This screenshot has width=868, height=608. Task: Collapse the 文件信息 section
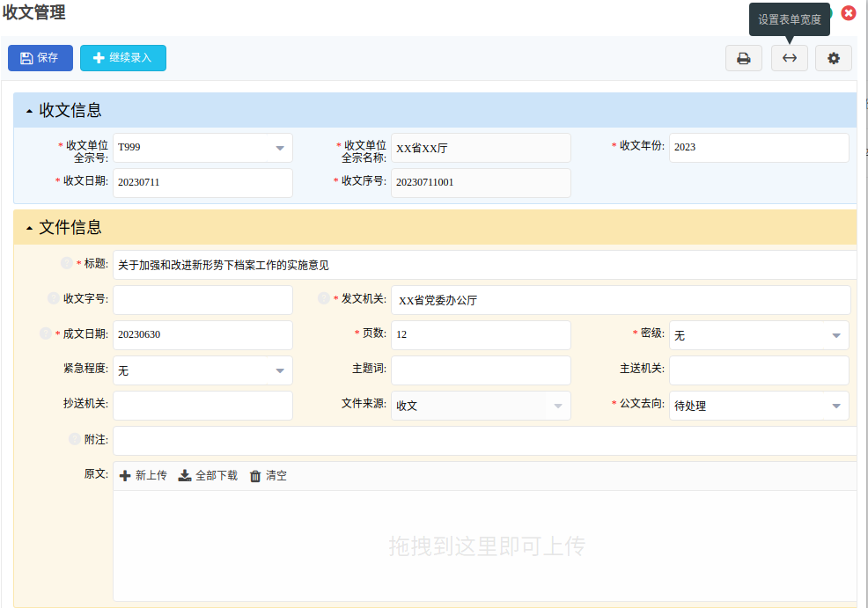29,228
